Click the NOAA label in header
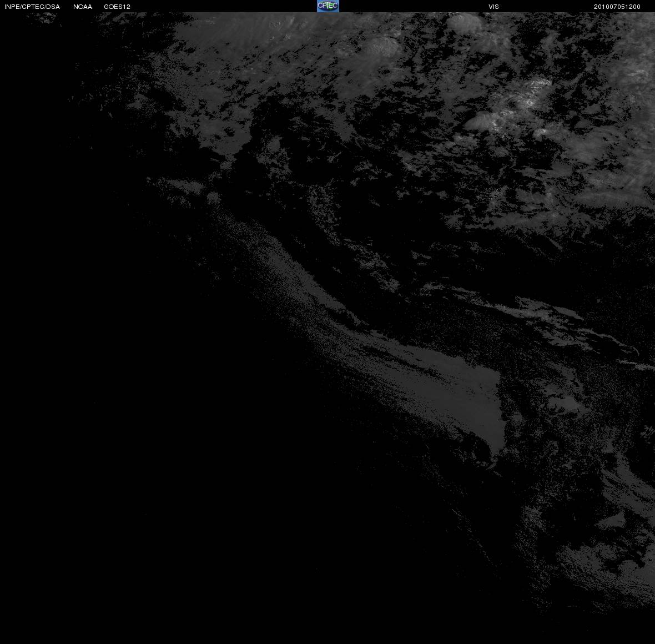The width and height of the screenshot is (655, 644). tap(83, 7)
